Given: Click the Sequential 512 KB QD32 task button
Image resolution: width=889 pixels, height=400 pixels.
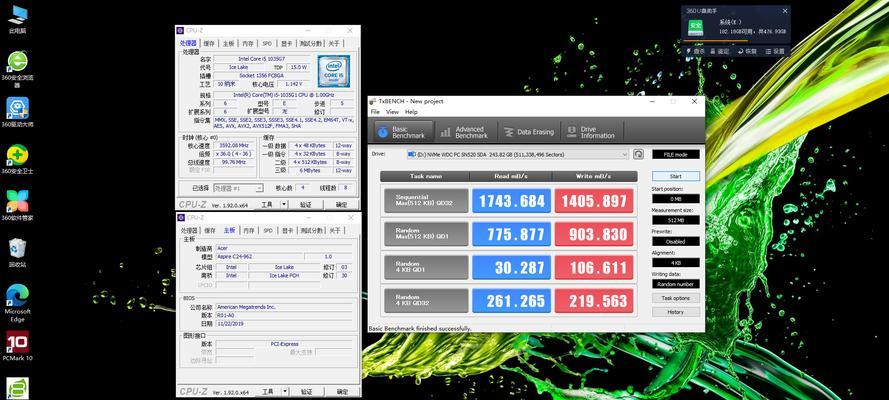Looking at the screenshot, I should [426, 201].
